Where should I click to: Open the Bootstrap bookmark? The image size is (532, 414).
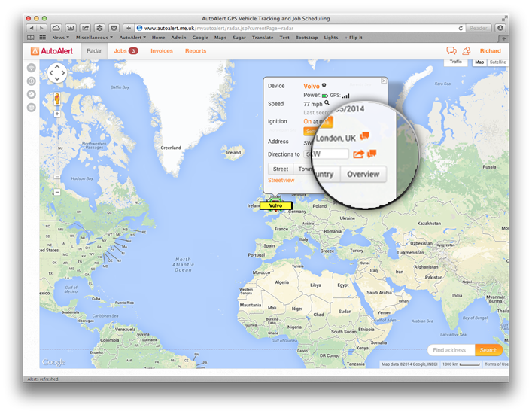306,38
